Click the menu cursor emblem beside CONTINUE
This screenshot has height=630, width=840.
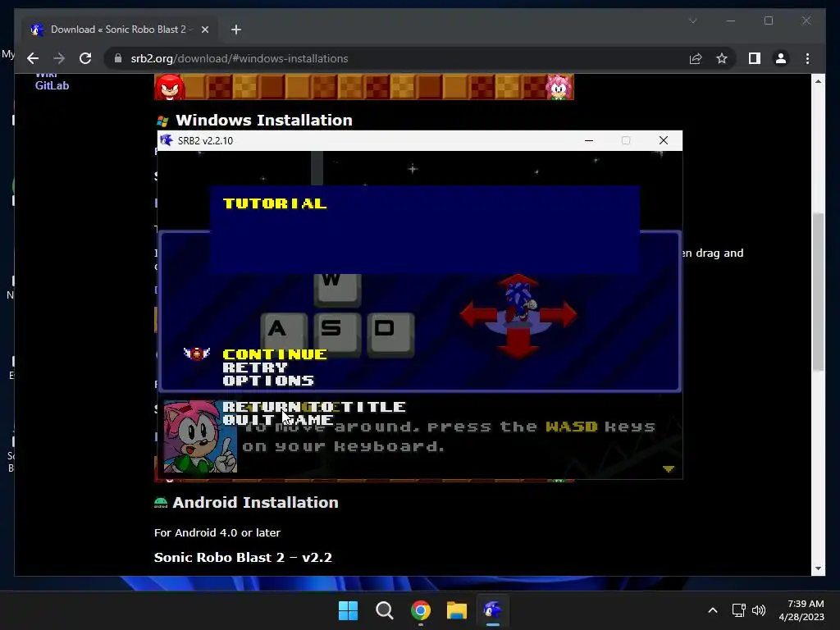point(197,354)
